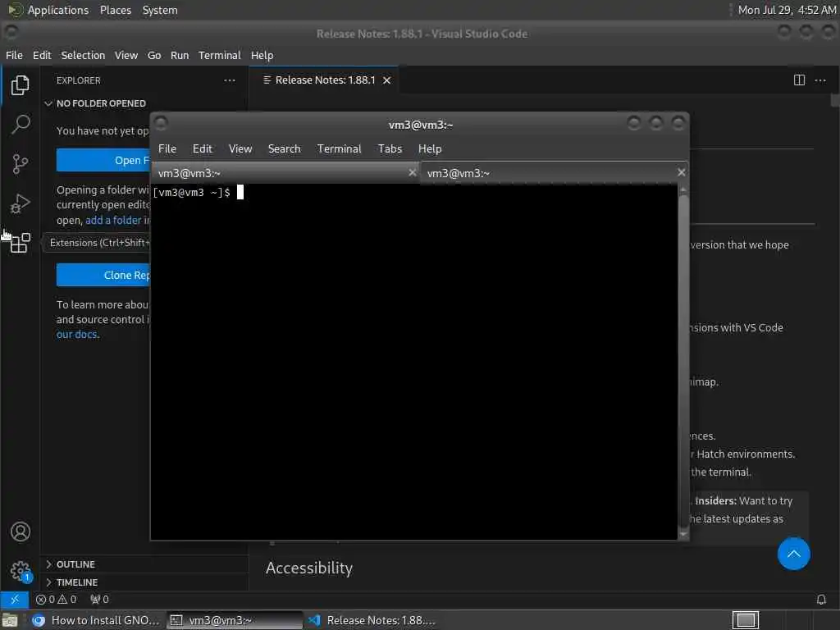Open the Accounts icon in activity bar

point(21,532)
